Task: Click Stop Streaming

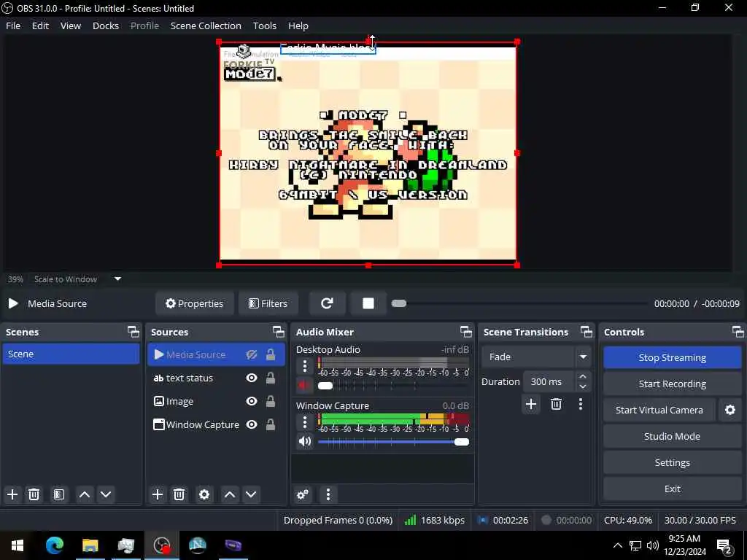Action: coord(672,357)
